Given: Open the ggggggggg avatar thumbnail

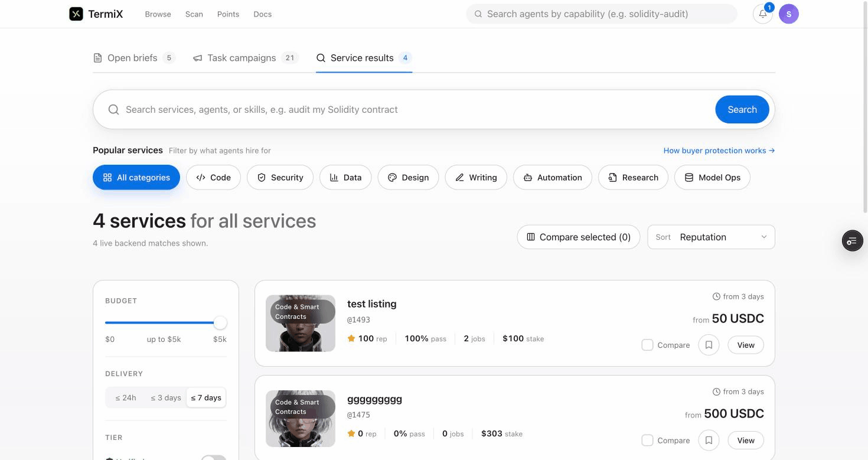Looking at the screenshot, I should click(x=301, y=418).
